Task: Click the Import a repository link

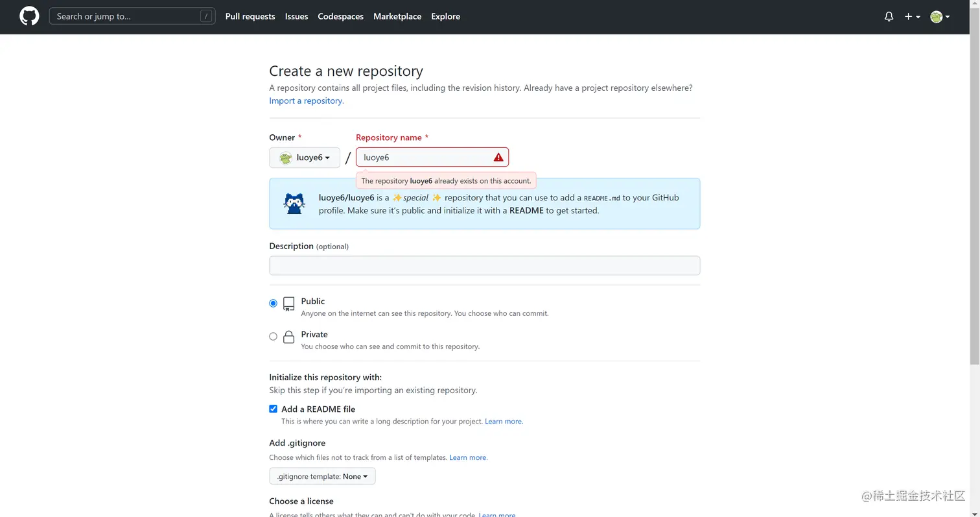Action: coord(307,101)
